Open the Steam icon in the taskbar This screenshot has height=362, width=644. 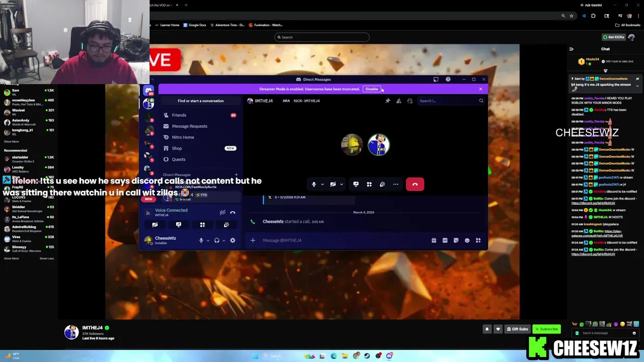(367, 356)
